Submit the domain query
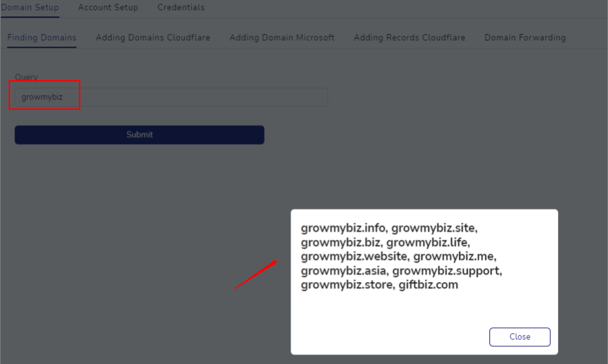 tap(140, 134)
